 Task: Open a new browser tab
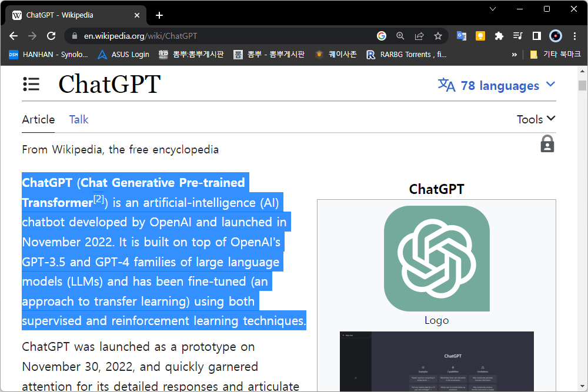click(159, 15)
